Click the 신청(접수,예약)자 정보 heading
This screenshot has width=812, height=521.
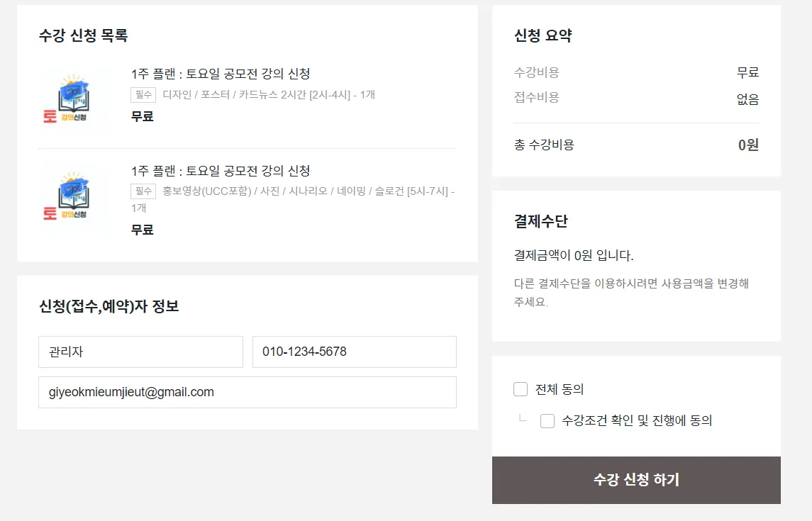tap(109, 306)
